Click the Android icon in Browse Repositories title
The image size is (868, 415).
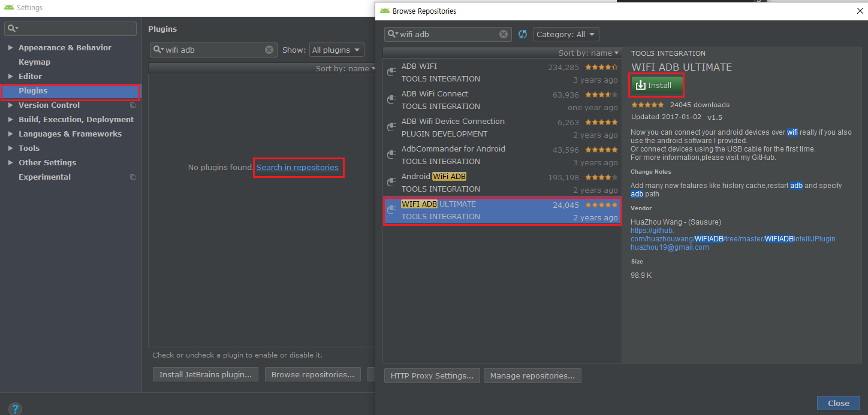pos(385,11)
